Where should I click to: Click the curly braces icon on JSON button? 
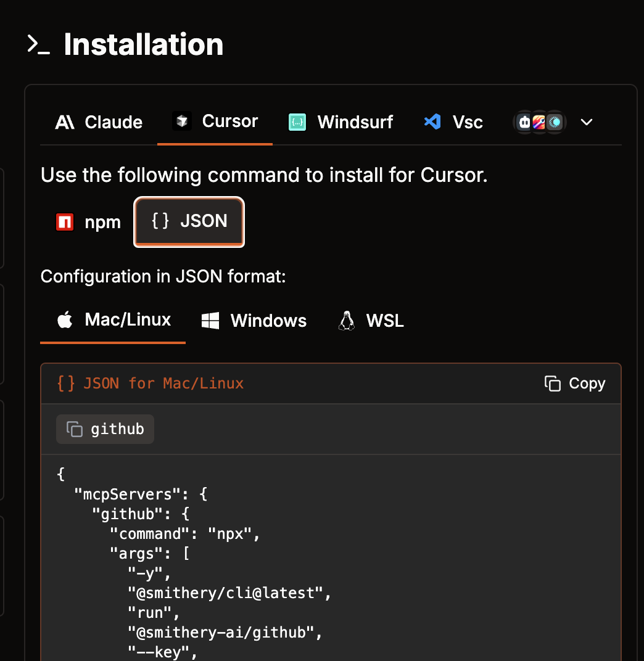click(x=160, y=221)
